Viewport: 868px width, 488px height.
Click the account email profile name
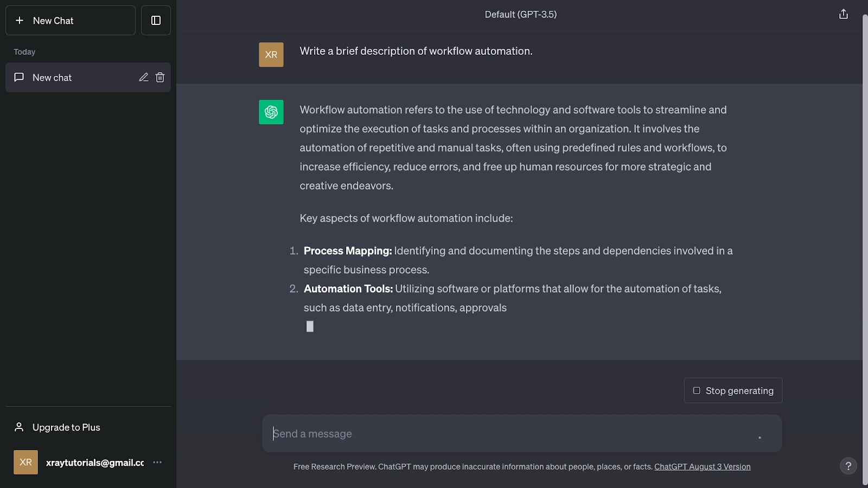(x=95, y=463)
